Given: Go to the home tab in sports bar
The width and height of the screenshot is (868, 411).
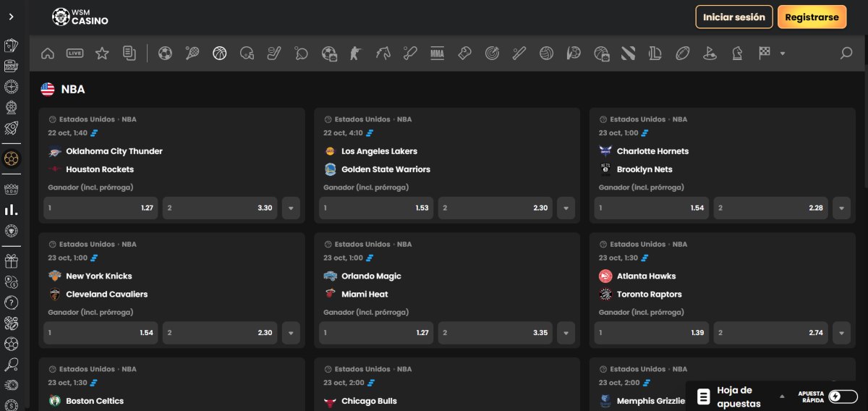Looking at the screenshot, I should [48, 53].
